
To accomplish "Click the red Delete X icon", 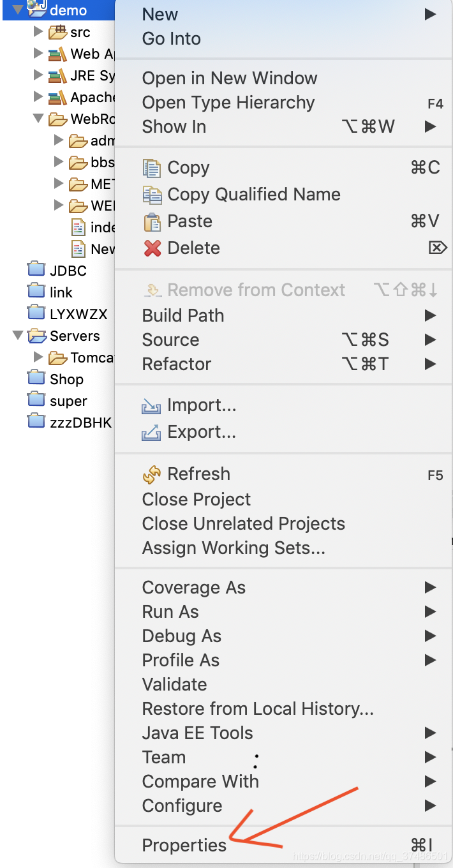I will 152,248.
